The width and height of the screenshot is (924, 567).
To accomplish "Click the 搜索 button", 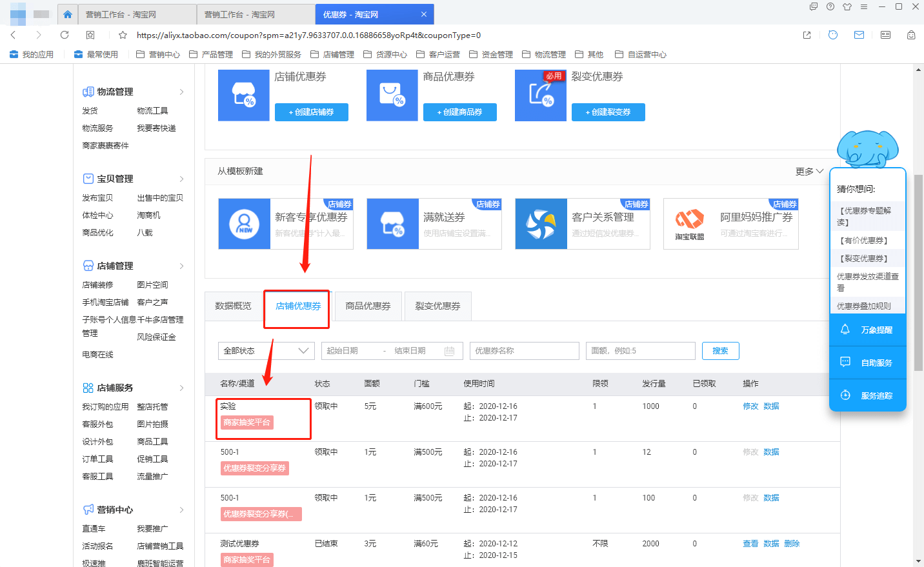I will [x=720, y=351].
